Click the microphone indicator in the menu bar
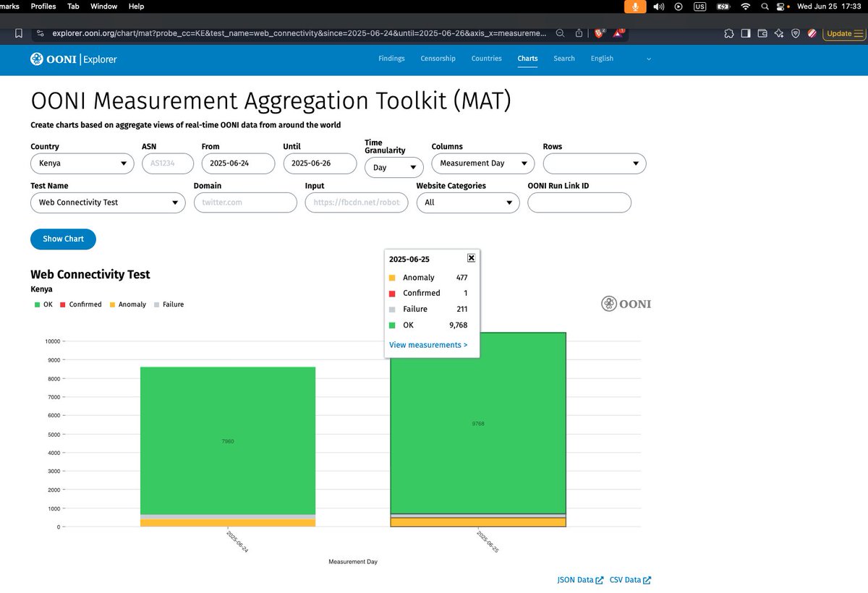The height and width of the screenshot is (593, 868). click(x=635, y=7)
